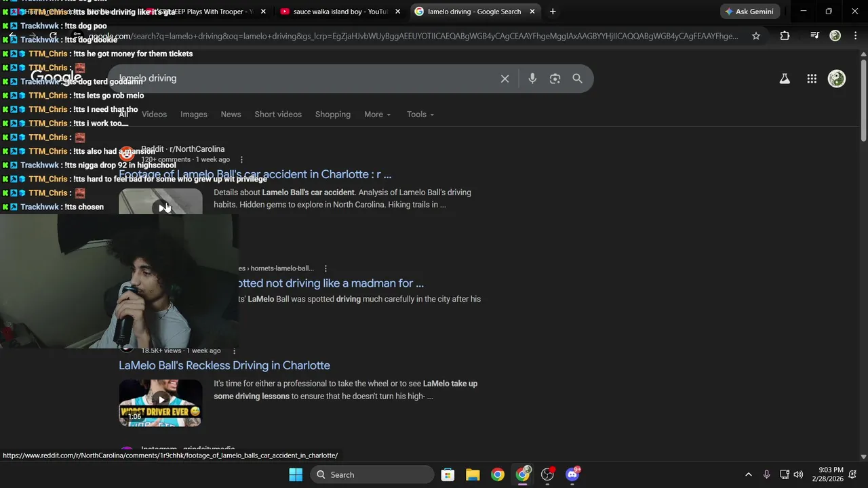Open options for the Reddit NorthCarolina result
This screenshot has width=868, height=488.
(x=241, y=160)
